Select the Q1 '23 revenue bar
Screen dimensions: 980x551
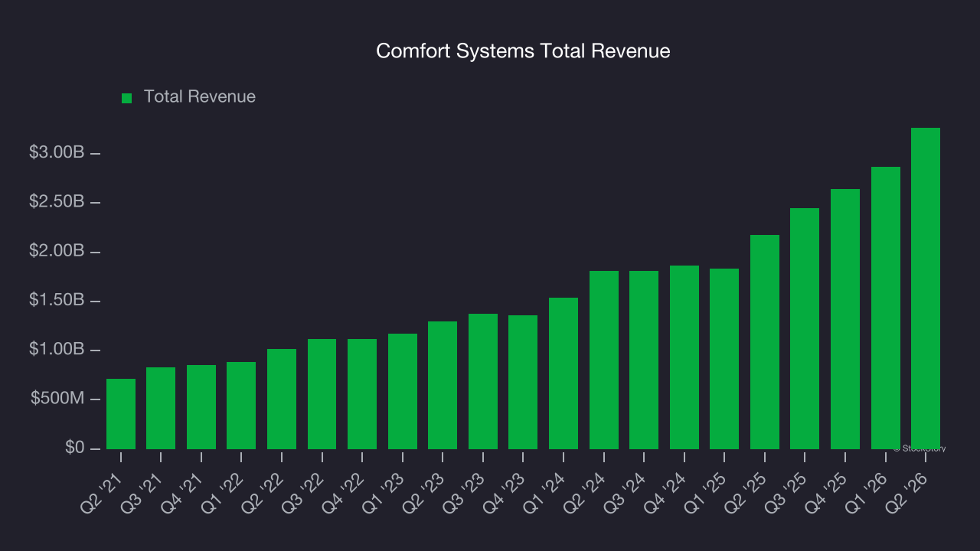[x=403, y=392]
